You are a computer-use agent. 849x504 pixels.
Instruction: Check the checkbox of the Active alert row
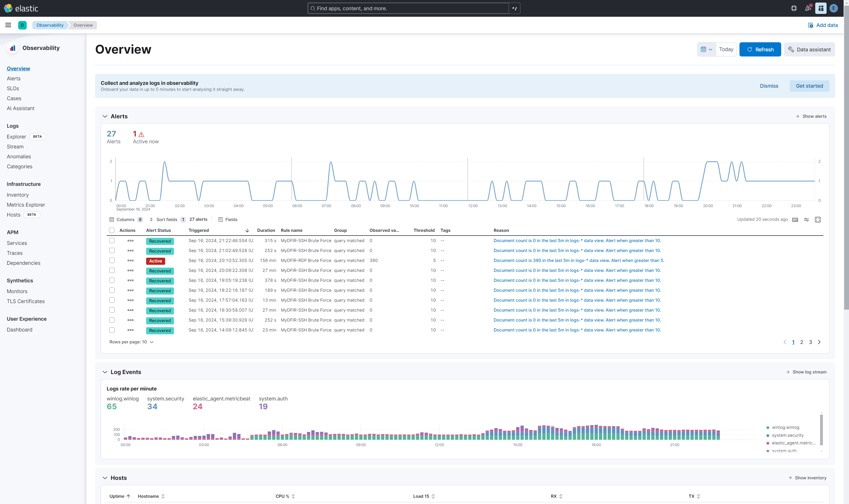[x=112, y=261]
